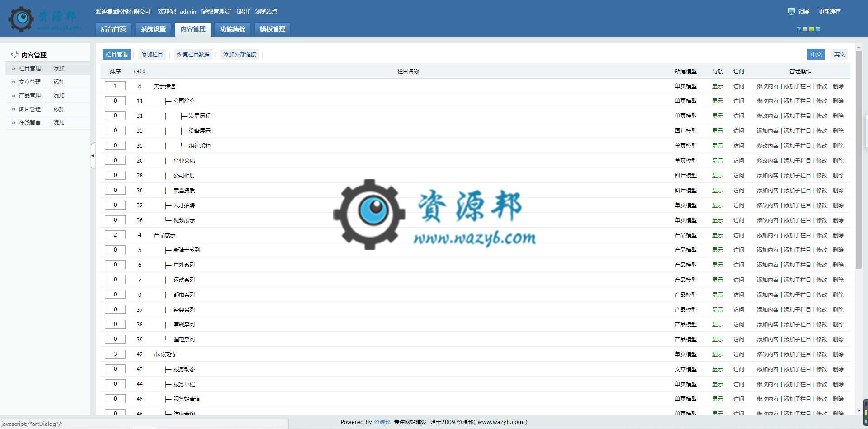868x429 pixels.
Task: Collapse the left sidebar with the arrow handle
Action: pyautogui.click(x=93, y=156)
